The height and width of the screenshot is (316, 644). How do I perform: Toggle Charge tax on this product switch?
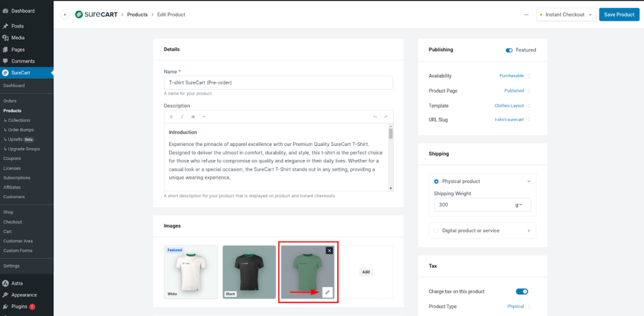(x=521, y=291)
